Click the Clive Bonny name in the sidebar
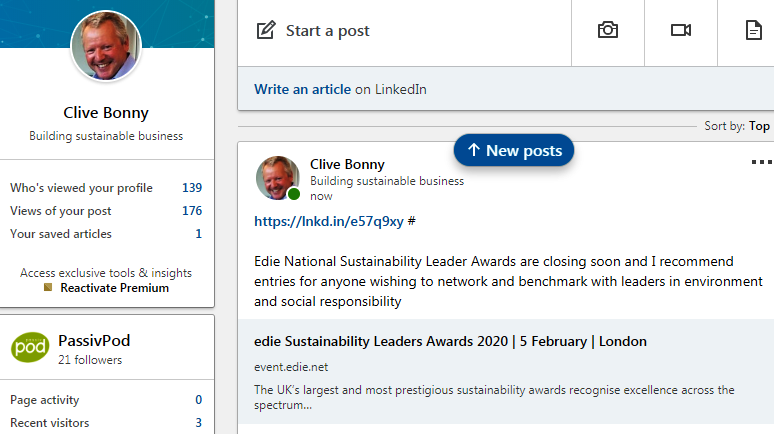The height and width of the screenshot is (434, 774). [106, 113]
